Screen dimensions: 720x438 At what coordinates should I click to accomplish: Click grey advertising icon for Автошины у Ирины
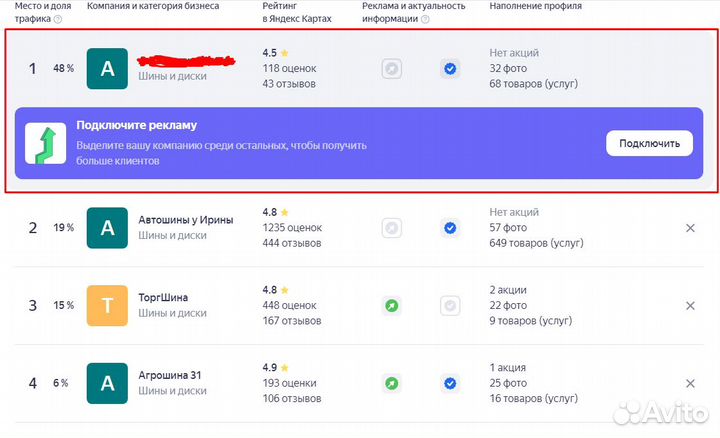tap(392, 228)
